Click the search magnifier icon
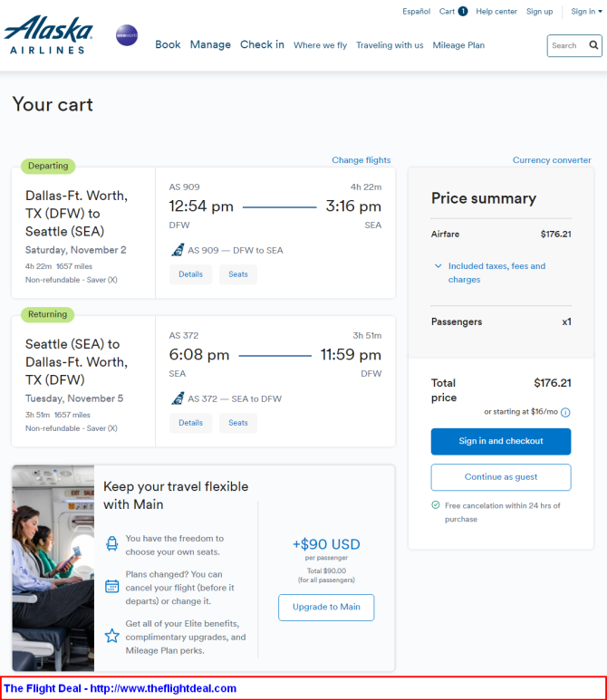 click(x=593, y=45)
